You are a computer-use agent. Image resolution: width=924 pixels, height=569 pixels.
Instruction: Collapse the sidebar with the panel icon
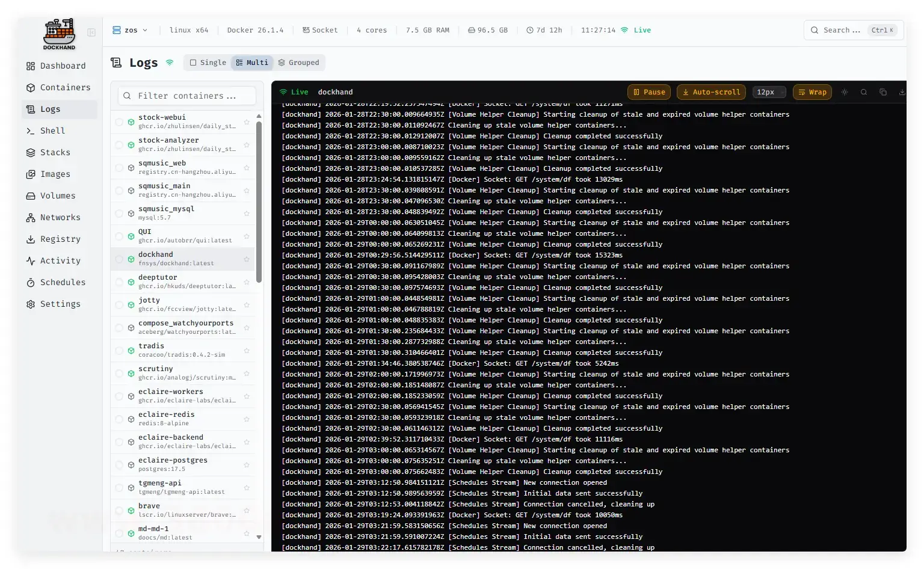91,32
